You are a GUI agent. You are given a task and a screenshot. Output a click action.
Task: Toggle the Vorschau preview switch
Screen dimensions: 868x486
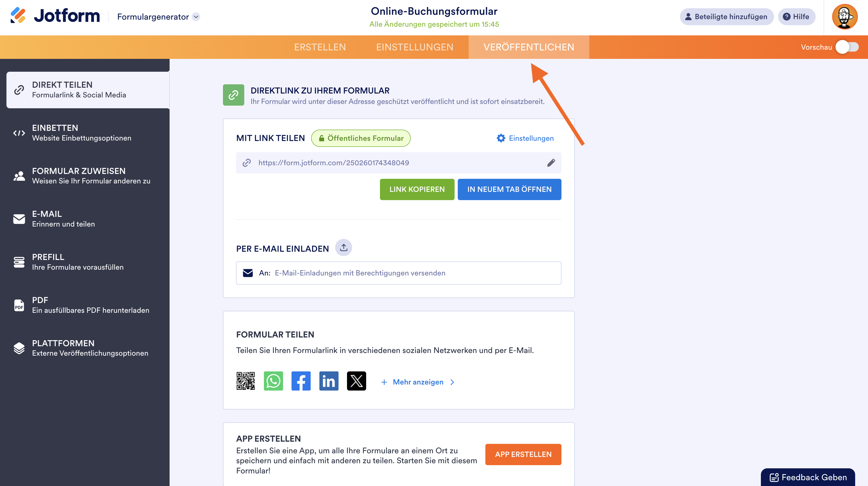(x=847, y=47)
